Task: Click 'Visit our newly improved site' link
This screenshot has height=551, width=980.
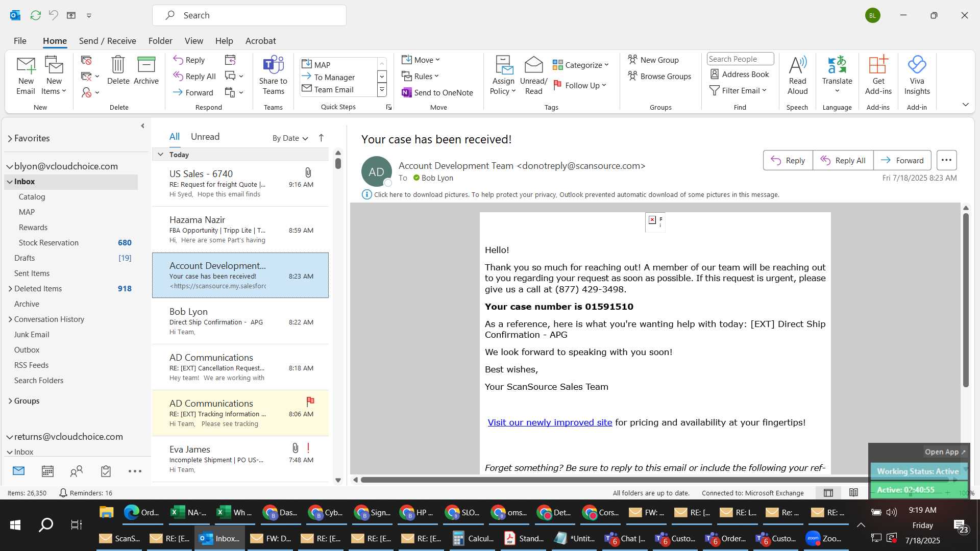Action: [550, 422]
